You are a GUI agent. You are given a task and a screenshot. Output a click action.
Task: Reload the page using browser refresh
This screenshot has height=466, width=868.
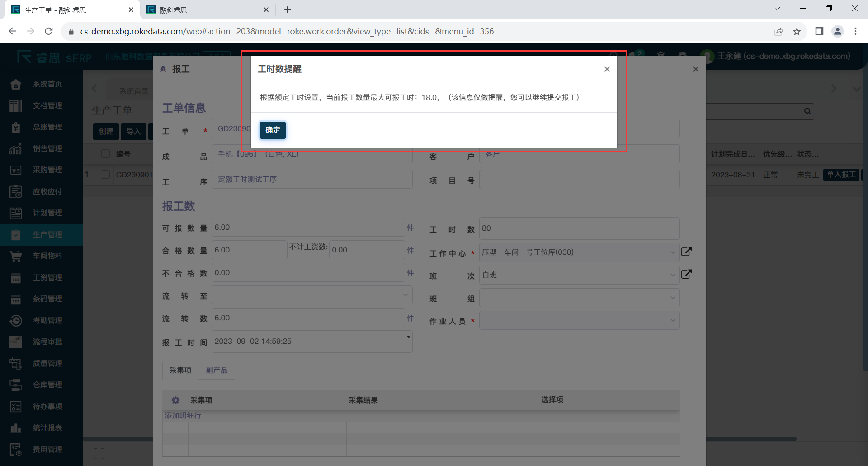click(x=49, y=32)
